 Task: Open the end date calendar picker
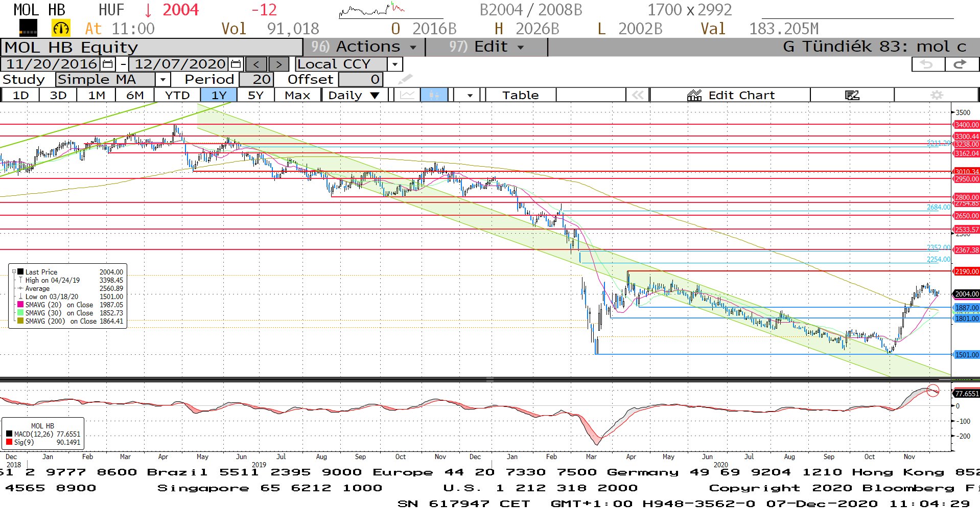click(x=236, y=64)
